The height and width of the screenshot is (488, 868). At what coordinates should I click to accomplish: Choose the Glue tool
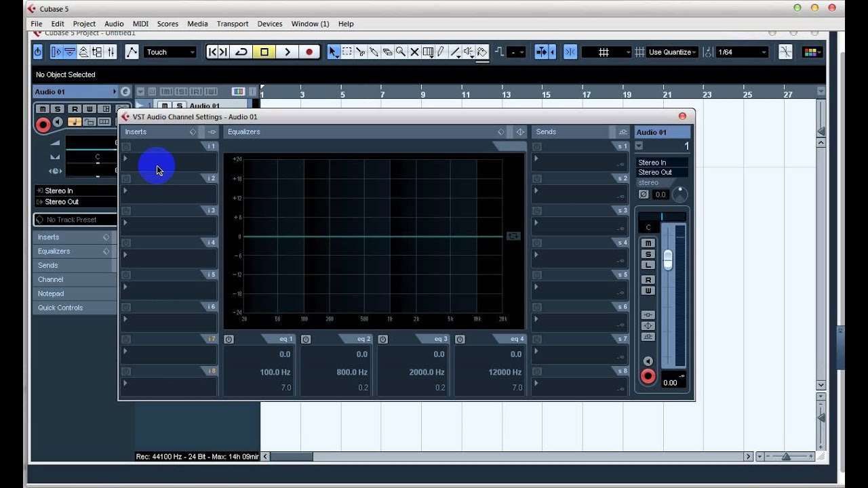click(x=374, y=52)
